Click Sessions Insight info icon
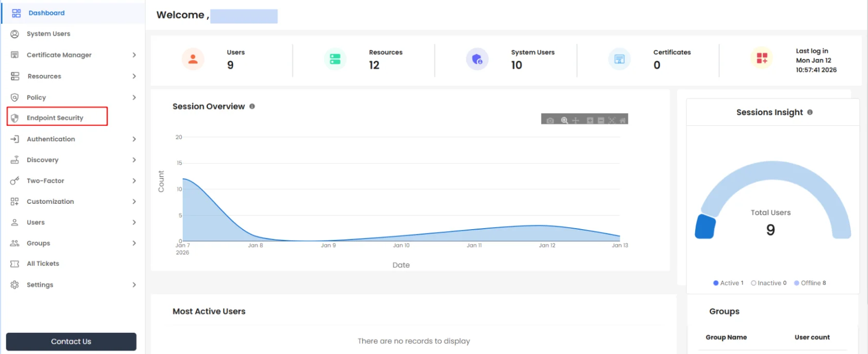This screenshot has width=868, height=354. (x=810, y=112)
